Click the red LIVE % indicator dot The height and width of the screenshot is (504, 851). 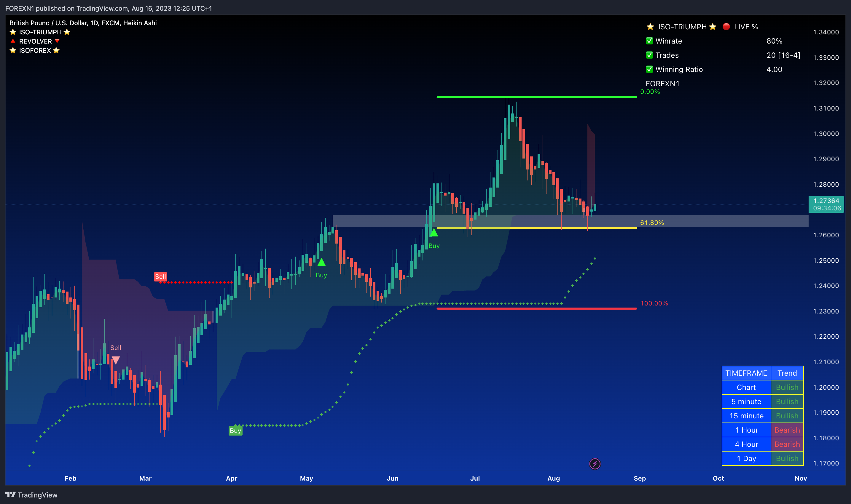tap(726, 26)
